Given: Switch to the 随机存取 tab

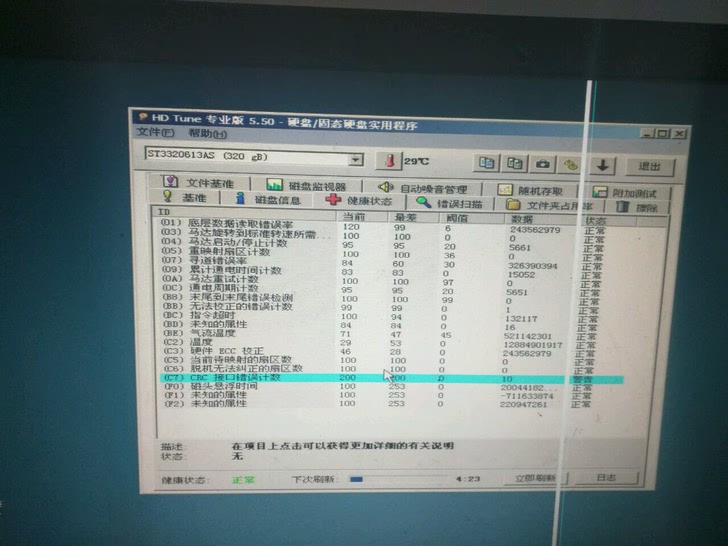Looking at the screenshot, I should click(530, 190).
